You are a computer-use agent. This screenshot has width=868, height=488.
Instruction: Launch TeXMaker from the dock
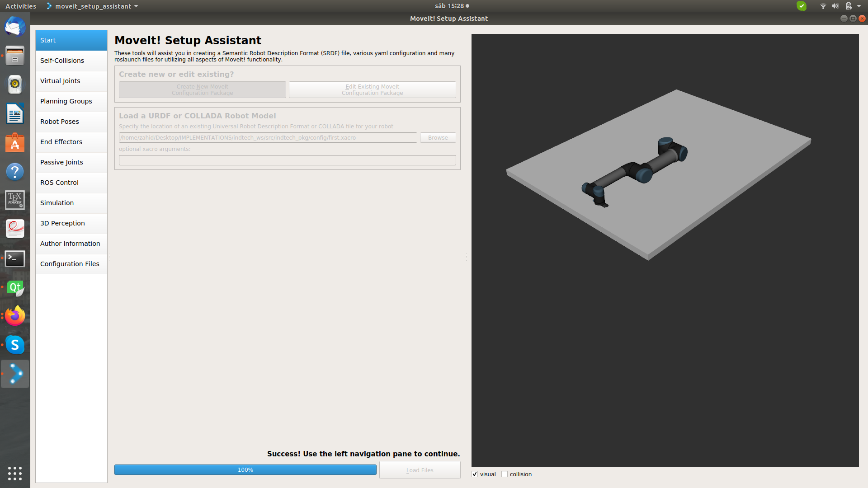pyautogui.click(x=15, y=200)
